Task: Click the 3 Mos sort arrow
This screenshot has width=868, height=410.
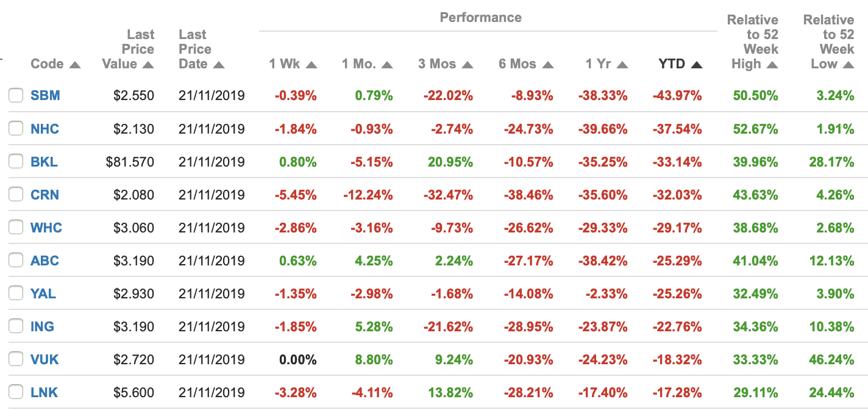Action: pos(468,65)
